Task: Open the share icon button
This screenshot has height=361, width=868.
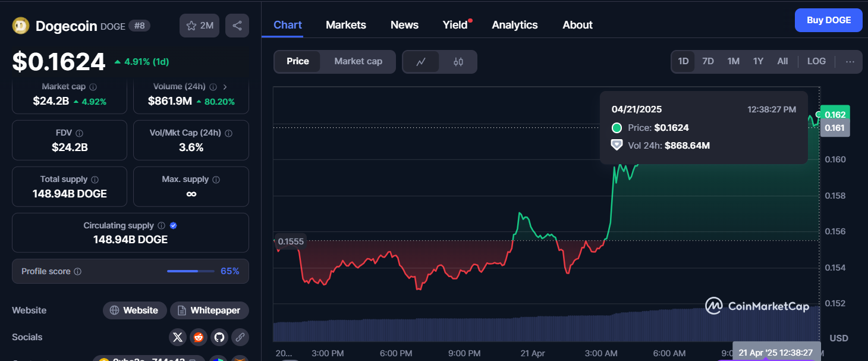Action: click(237, 26)
